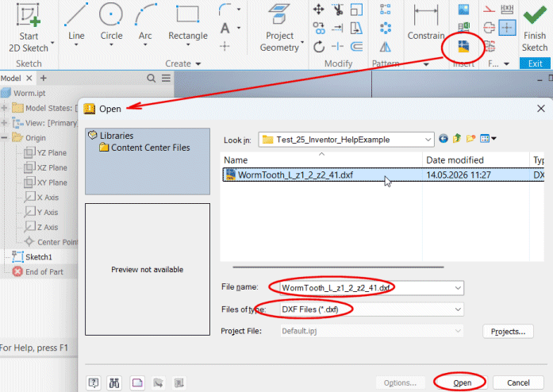This screenshot has width=553, height=392.
Task: Open the Arc tool dropdown arrow
Action: click(145, 44)
